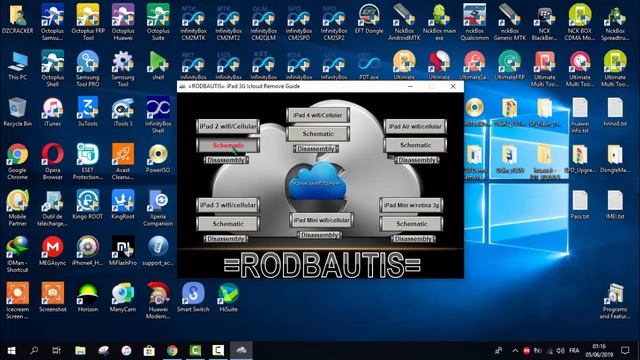
Task: Open Disassembly guide under iPad 2
Action: click(x=226, y=160)
